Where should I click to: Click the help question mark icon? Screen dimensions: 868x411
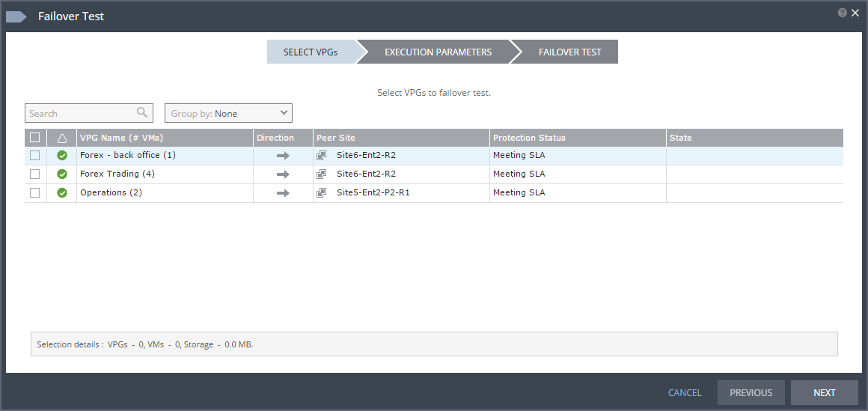(843, 13)
